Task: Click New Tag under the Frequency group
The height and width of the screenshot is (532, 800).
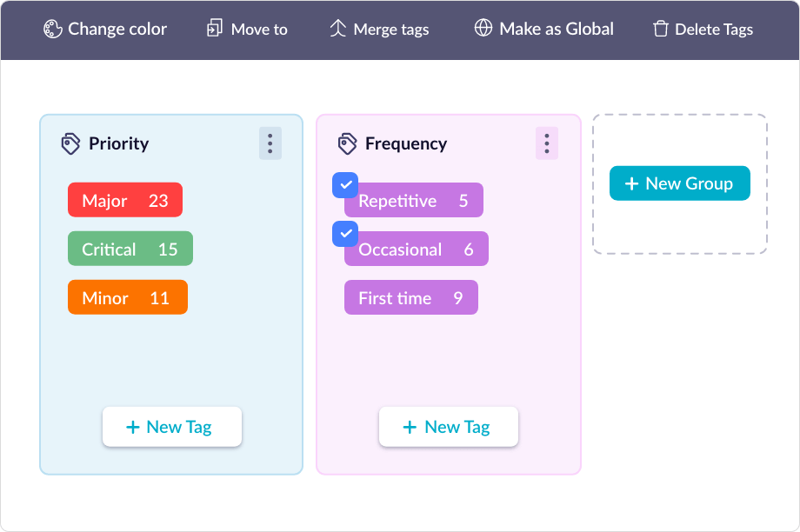Action: pos(448,426)
